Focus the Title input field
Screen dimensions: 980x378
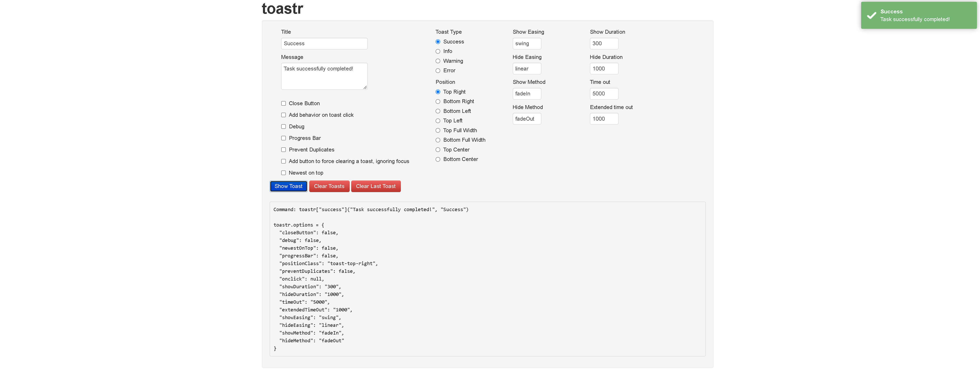click(x=324, y=44)
